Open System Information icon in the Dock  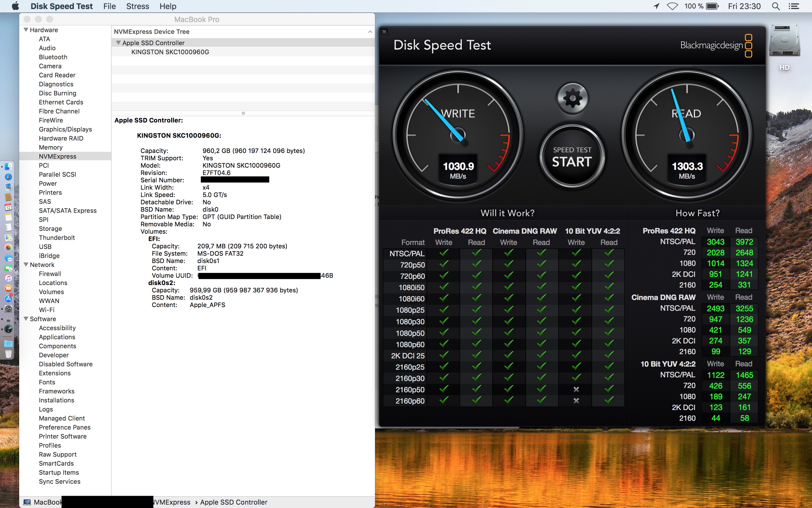tap(8, 319)
